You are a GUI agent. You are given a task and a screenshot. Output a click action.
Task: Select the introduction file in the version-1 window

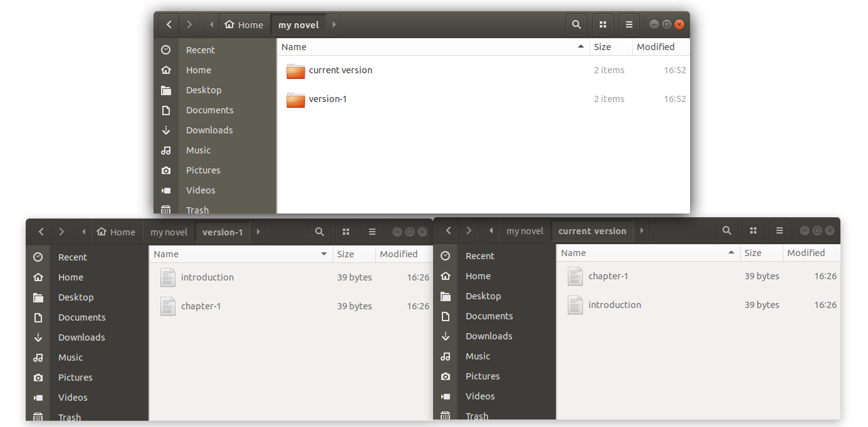168,277
